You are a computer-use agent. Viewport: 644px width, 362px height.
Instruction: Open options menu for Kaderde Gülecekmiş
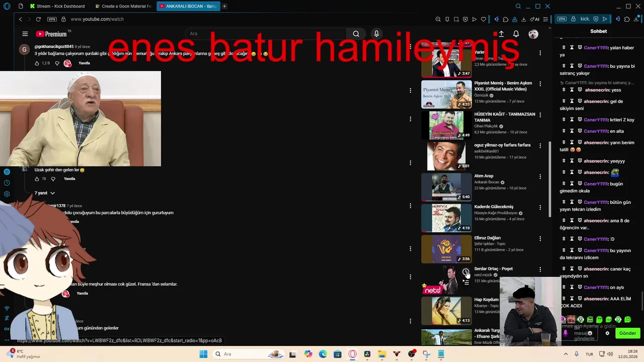tap(540, 208)
